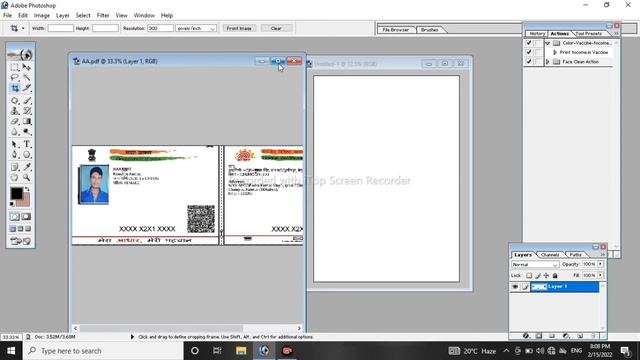
Task: Switch foreground and background colors
Action: (x=27, y=189)
